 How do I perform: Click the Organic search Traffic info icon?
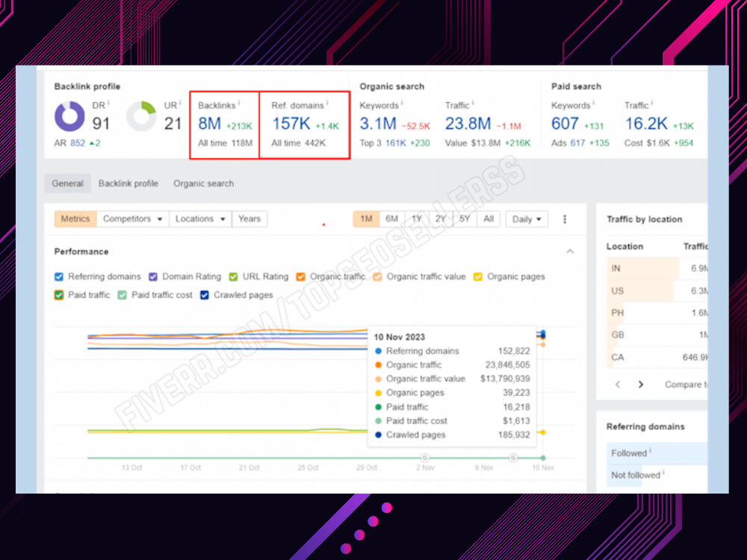pos(473,103)
